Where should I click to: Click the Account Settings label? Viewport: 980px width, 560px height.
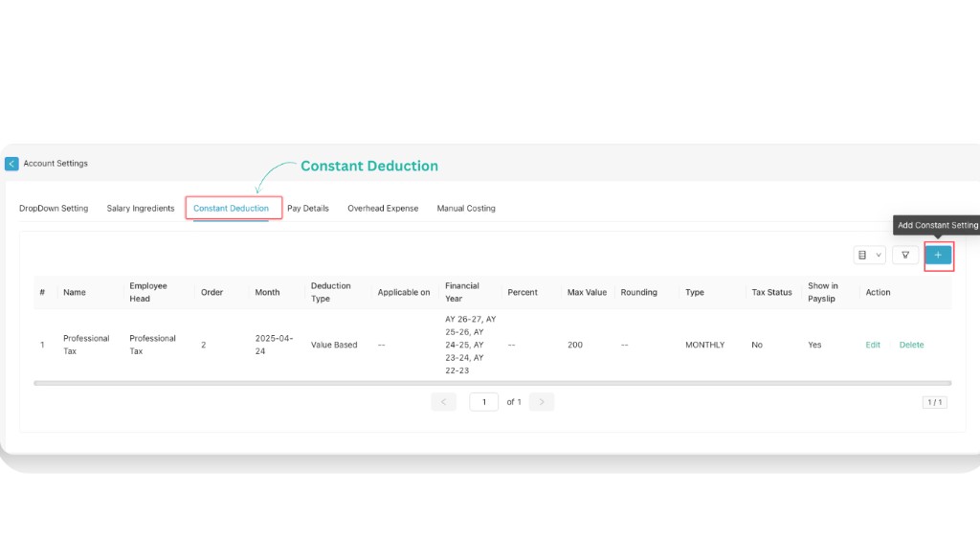[x=56, y=163]
